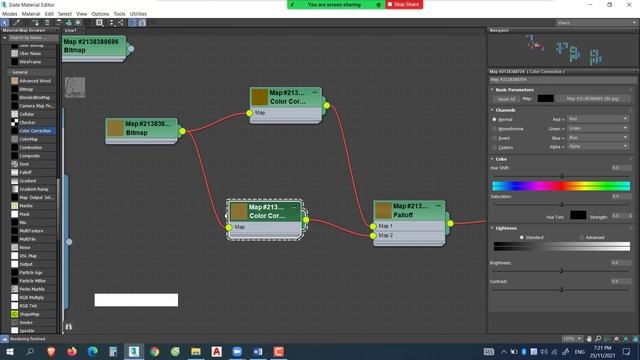Open the Options menu
The width and height of the screenshot is (640, 360).
[100, 14]
